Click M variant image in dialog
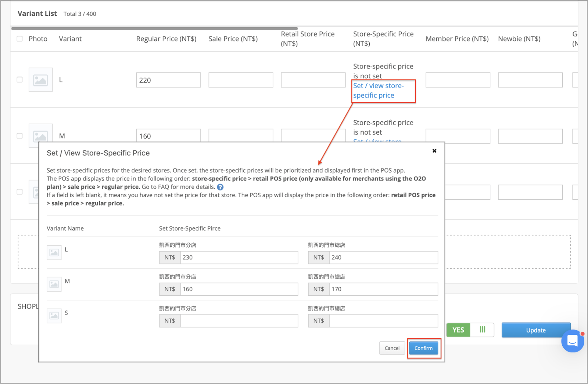The width and height of the screenshot is (588, 384). point(54,284)
